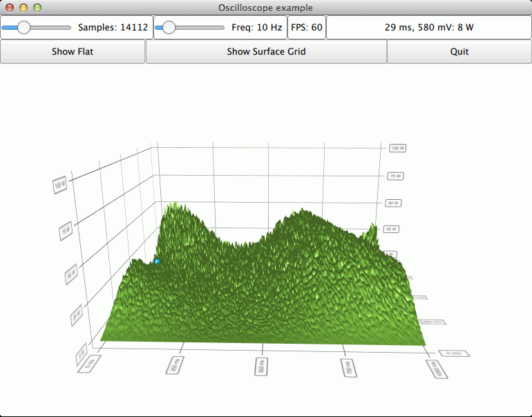Click the Freq: 10 Hz label
This screenshot has width=532, height=417.
[x=257, y=28]
